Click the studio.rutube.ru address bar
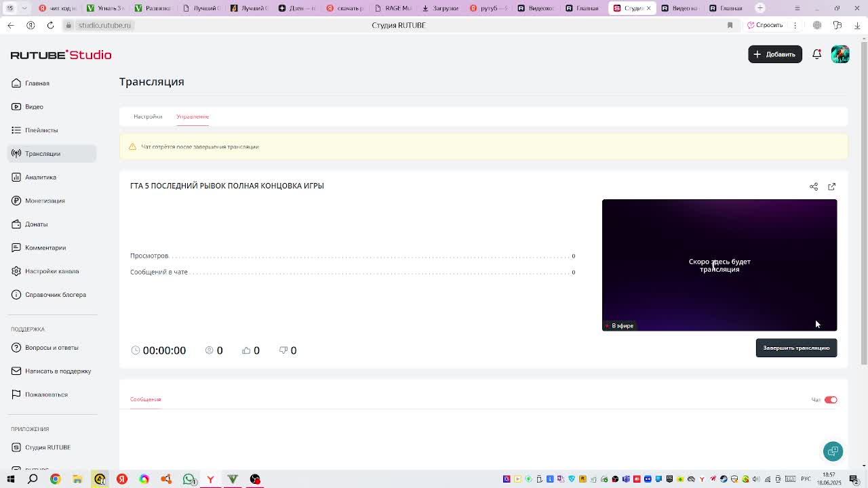This screenshot has width=868, height=488. tap(104, 25)
